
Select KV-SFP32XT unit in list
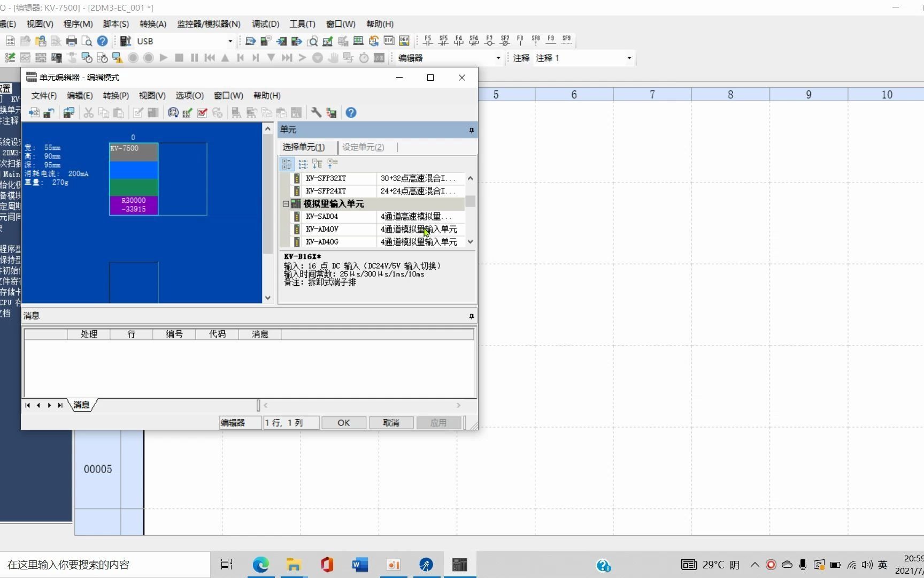point(378,178)
